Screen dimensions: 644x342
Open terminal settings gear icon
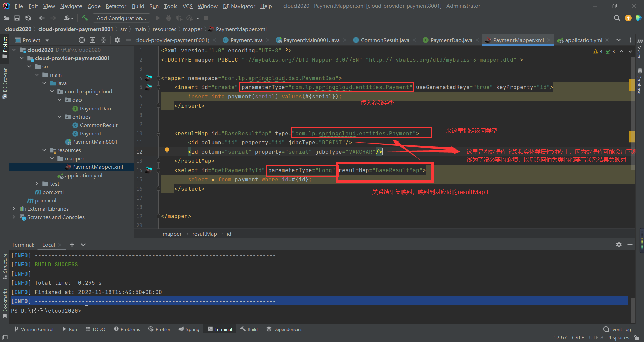tap(619, 245)
